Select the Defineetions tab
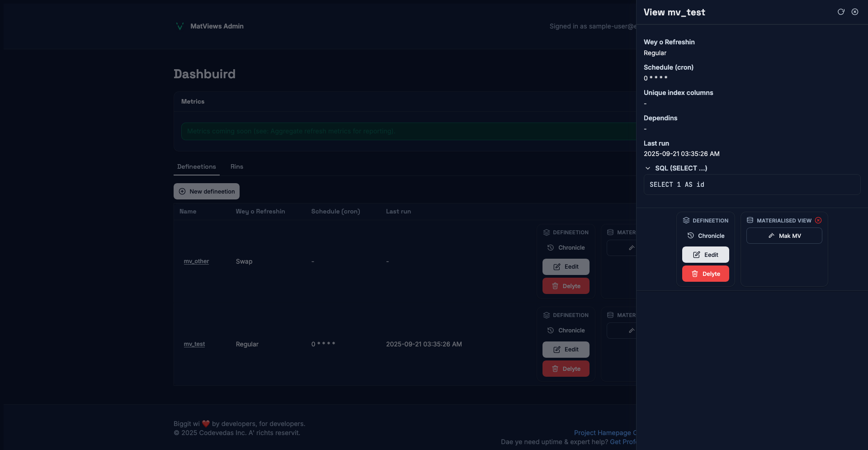Screen dimensions: 868x450 tap(196, 166)
